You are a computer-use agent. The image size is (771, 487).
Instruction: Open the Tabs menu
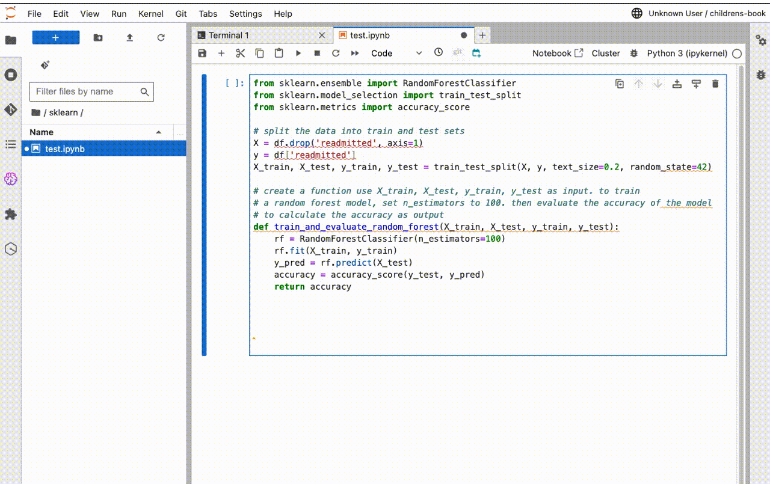(x=208, y=14)
